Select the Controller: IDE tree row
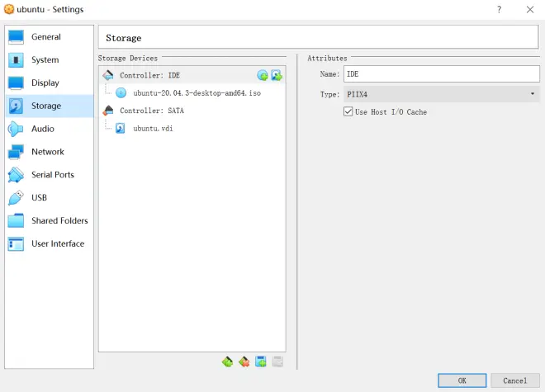Viewport: 545px width, 392px height. [x=192, y=75]
